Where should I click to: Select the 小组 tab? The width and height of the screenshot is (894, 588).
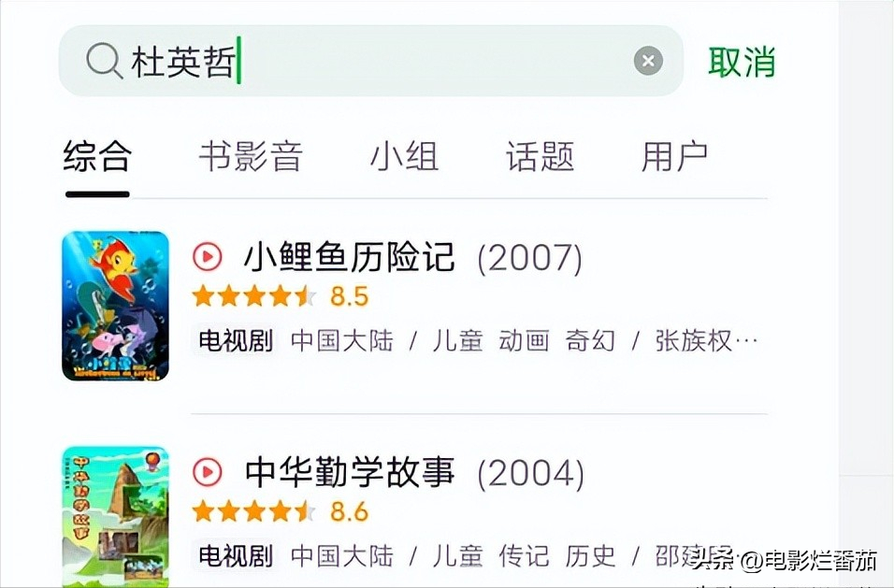(404, 156)
